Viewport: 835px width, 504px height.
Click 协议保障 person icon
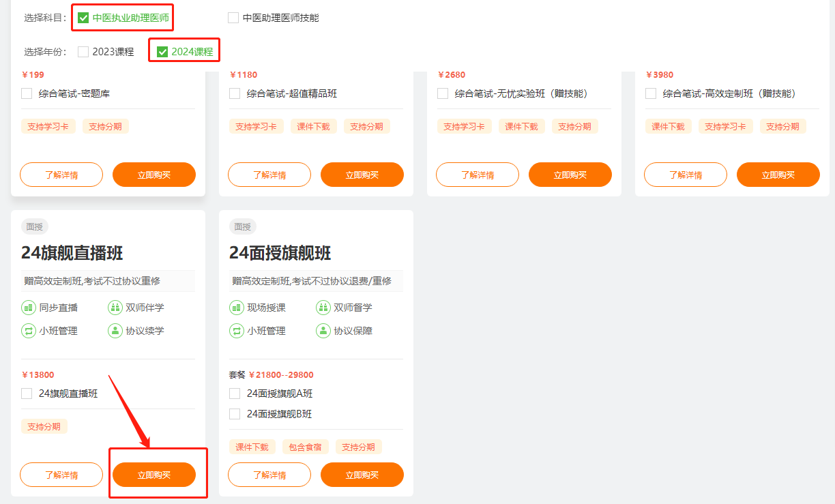pos(323,331)
